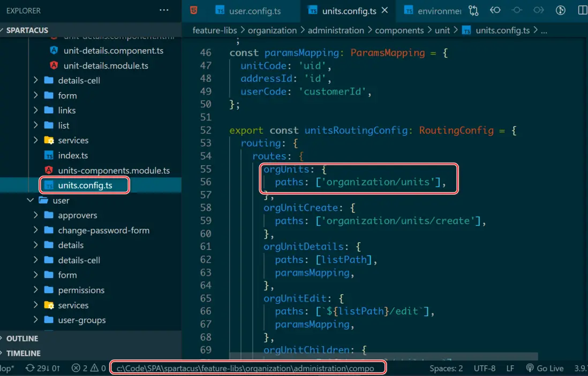The width and height of the screenshot is (588, 376).
Task: Click orgUnitEdit key on line 65
Action: click(295, 298)
